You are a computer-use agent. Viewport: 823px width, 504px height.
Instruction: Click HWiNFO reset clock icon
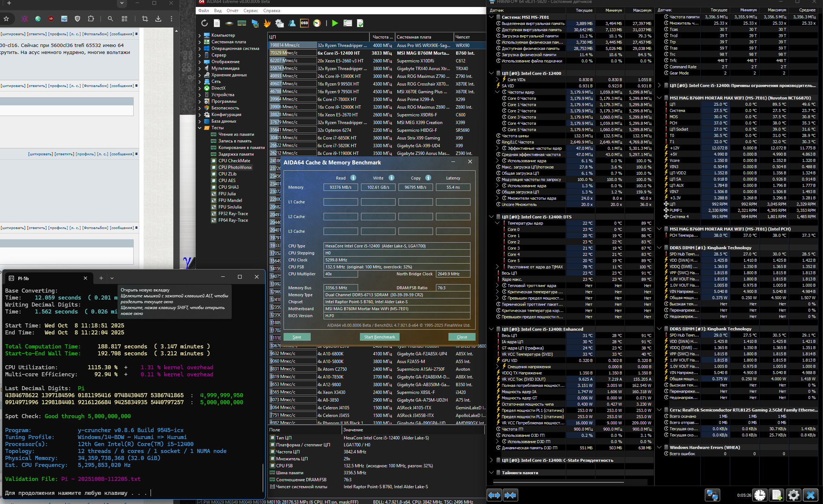(760, 495)
